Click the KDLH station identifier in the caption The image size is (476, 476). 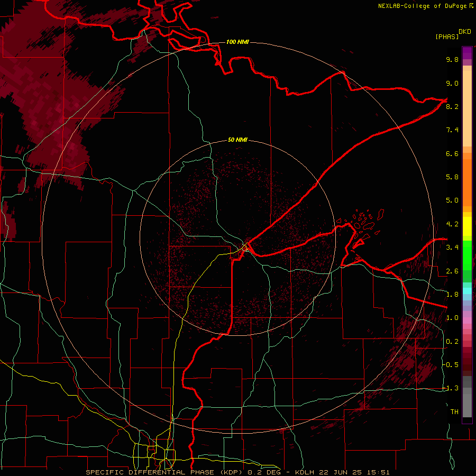(x=305, y=472)
